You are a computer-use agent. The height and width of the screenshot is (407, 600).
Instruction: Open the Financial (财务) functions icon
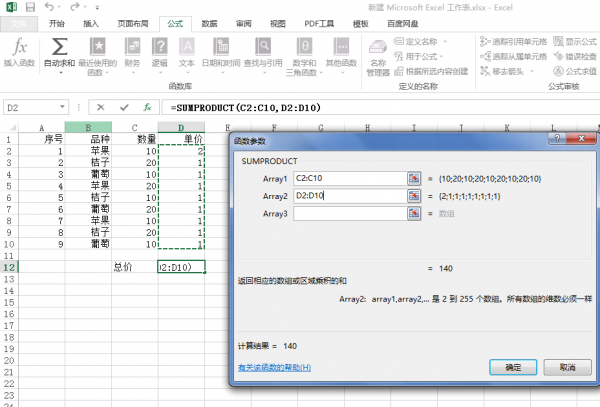pos(132,47)
